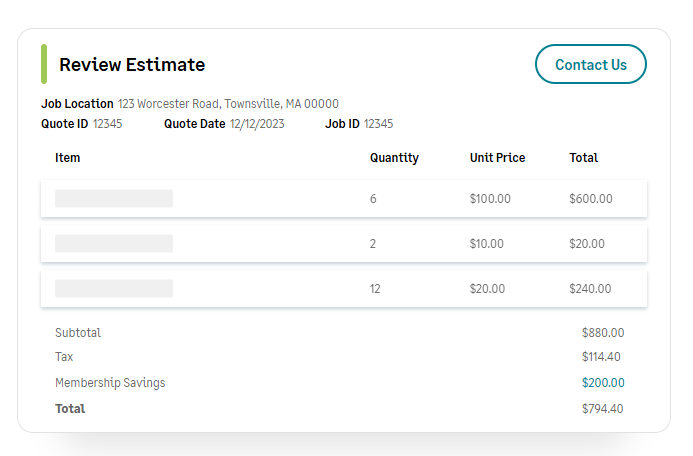Click the Contact Us button
Screen dimensions: 693x456
pos(591,64)
